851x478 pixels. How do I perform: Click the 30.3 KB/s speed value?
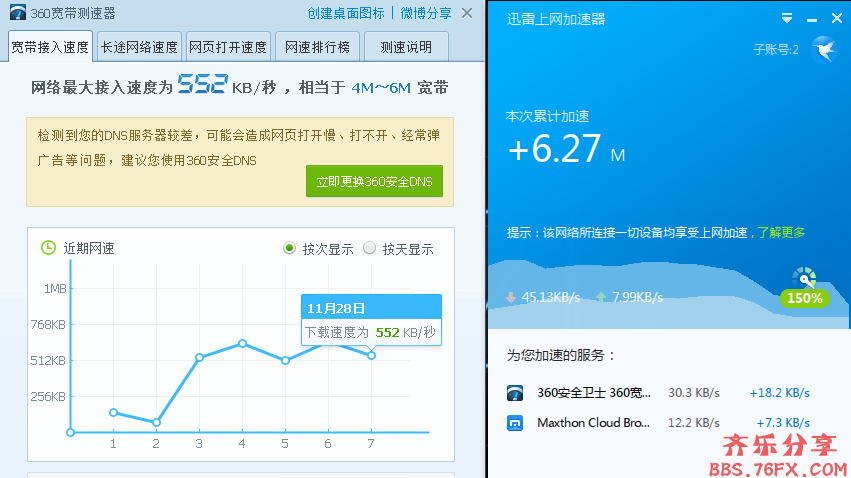tap(694, 393)
